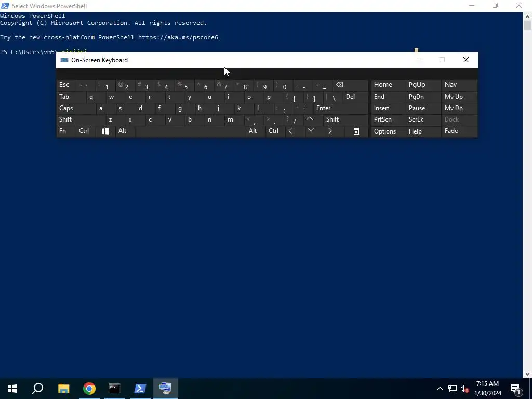This screenshot has width=532, height=399.
Task: Toggle right Alt key
Action: (256, 131)
